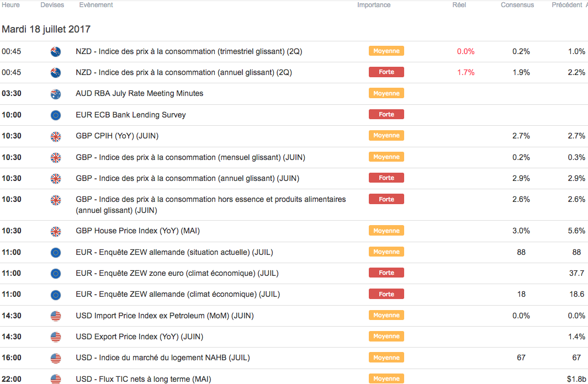This screenshot has height=384, width=588.
Task: Open the EUR ECB Bank Lending Survey event
Action: tap(130, 115)
